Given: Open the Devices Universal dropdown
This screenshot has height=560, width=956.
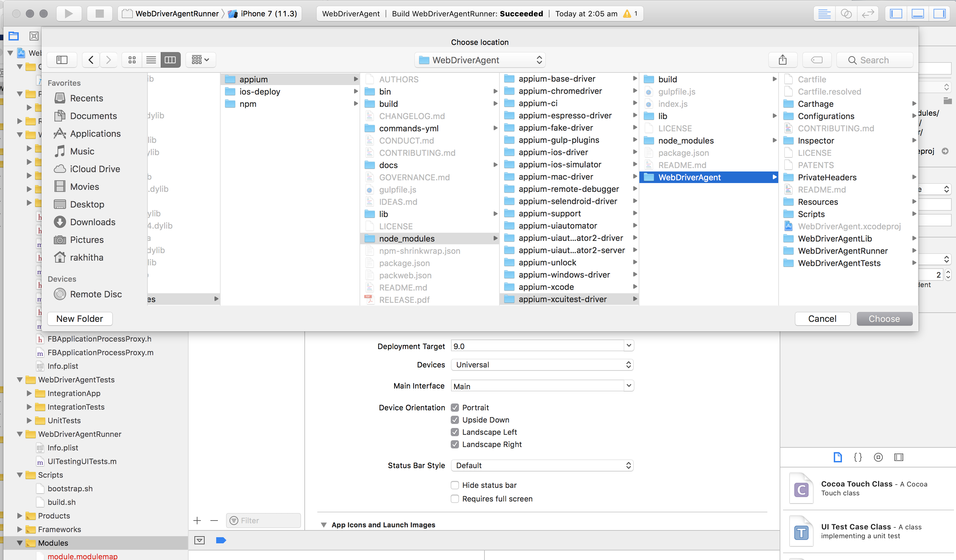Looking at the screenshot, I should (x=542, y=365).
